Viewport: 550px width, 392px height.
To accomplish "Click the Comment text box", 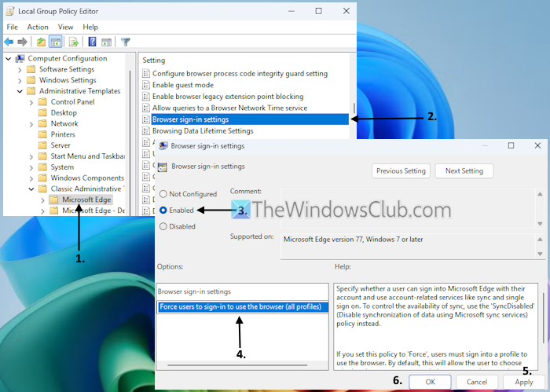I will click(x=408, y=209).
